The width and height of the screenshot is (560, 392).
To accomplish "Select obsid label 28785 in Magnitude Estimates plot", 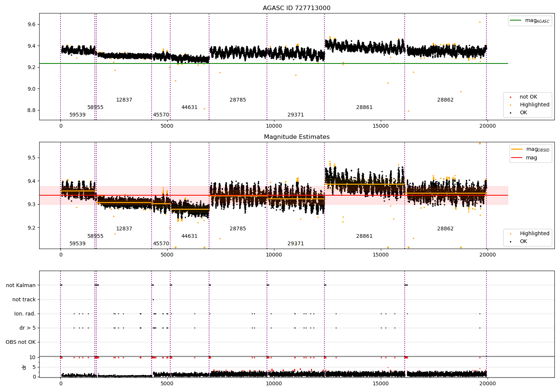I will (x=238, y=229).
